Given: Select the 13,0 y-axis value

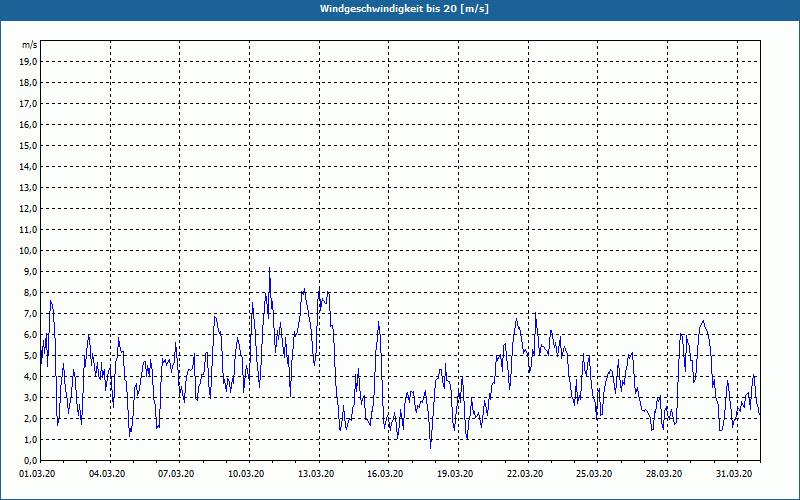Looking at the screenshot, I should (x=28, y=188).
